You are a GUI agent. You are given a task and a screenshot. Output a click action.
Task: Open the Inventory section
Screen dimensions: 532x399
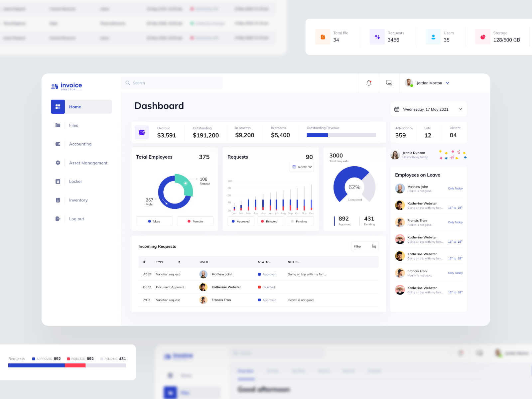[78, 200]
